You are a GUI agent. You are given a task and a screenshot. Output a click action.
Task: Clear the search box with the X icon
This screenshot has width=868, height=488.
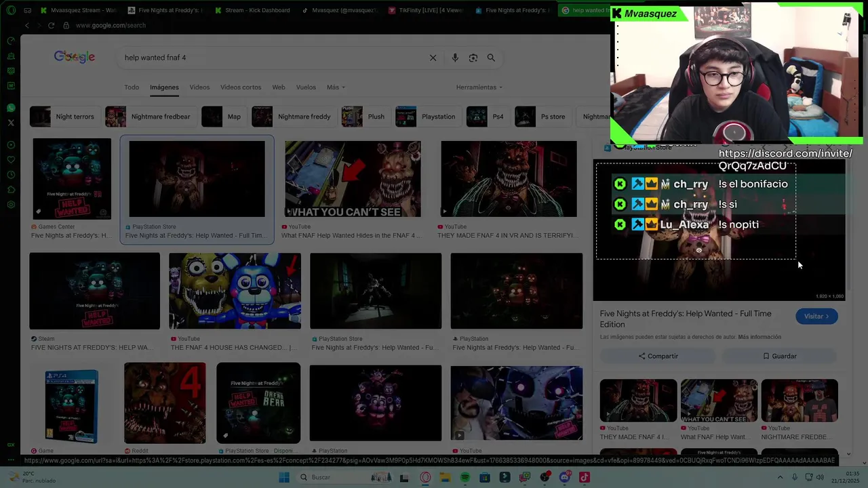433,58
